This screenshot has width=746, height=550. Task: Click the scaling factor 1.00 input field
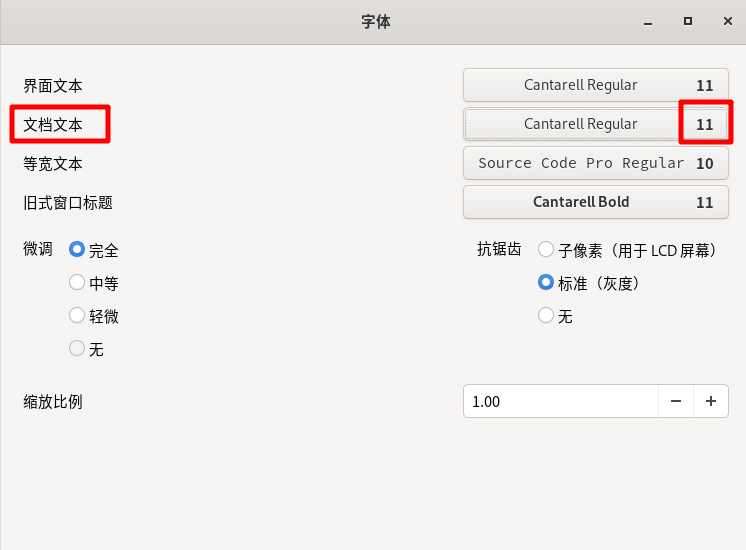pyautogui.click(x=560, y=401)
